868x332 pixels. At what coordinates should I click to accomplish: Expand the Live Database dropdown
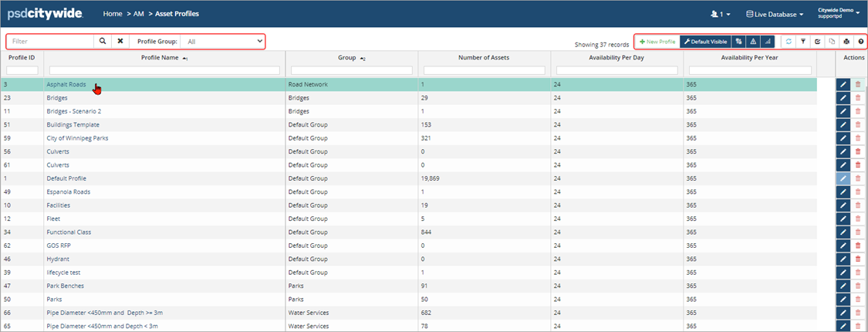click(775, 14)
